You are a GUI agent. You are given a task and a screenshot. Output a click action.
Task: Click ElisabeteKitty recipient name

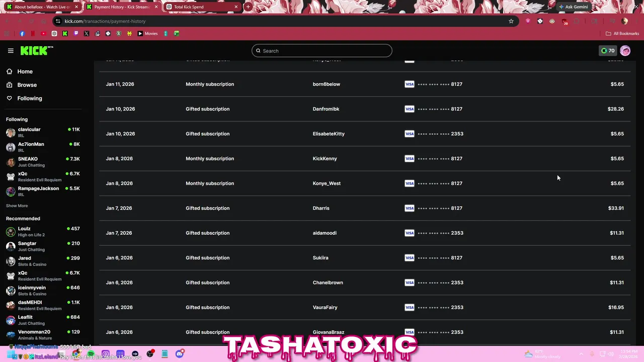(329, 134)
